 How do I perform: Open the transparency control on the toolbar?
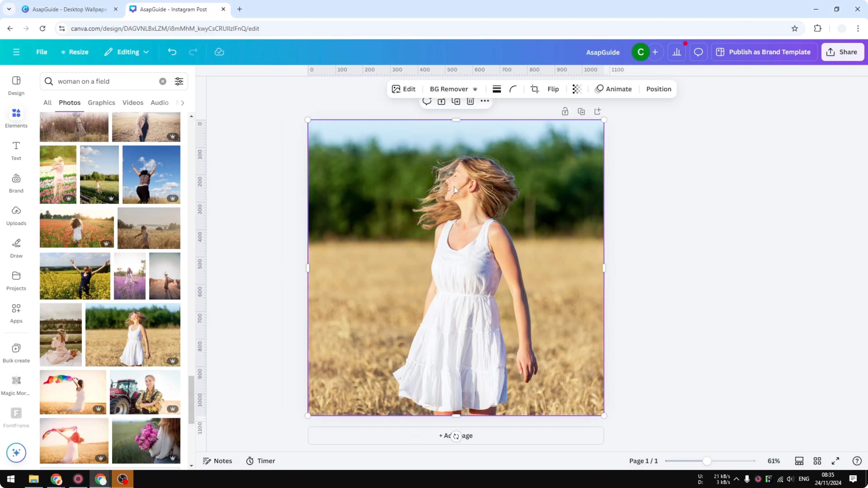point(576,89)
